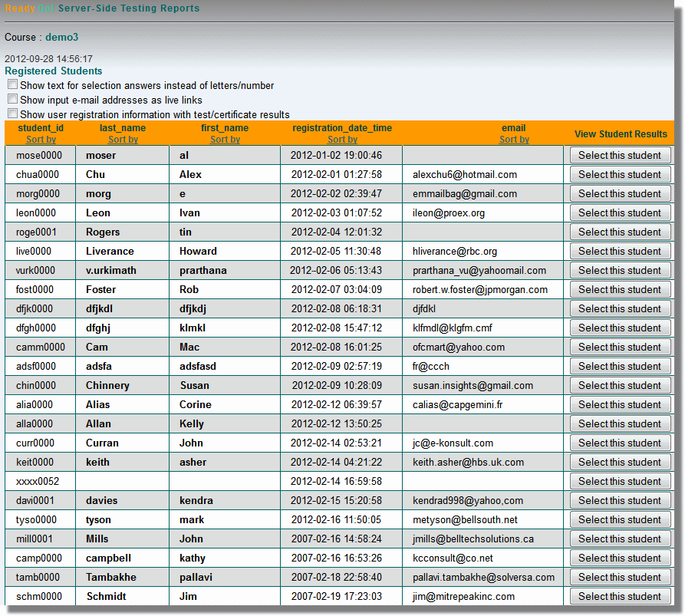Click email ileon@proex.org
The height and width of the screenshot is (616, 685).
[x=449, y=213]
